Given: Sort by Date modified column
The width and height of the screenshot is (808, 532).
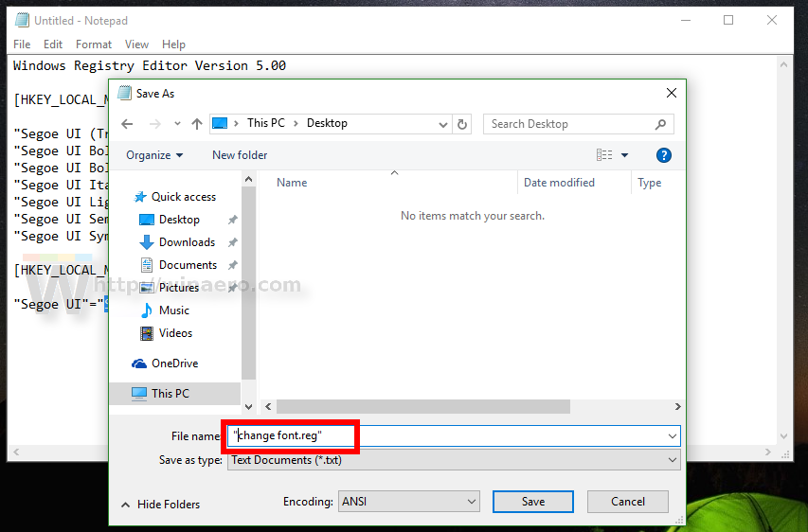Looking at the screenshot, I should coord(559,183).
